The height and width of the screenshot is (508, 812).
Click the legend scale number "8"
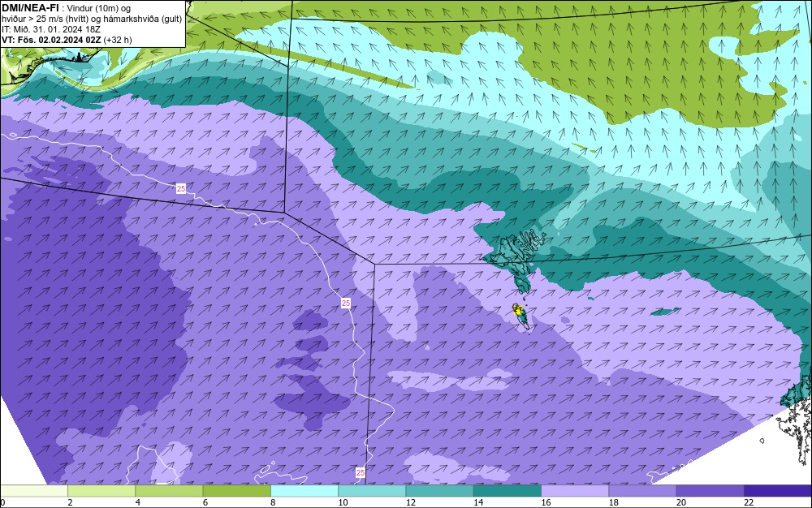[x=273, y=502]
